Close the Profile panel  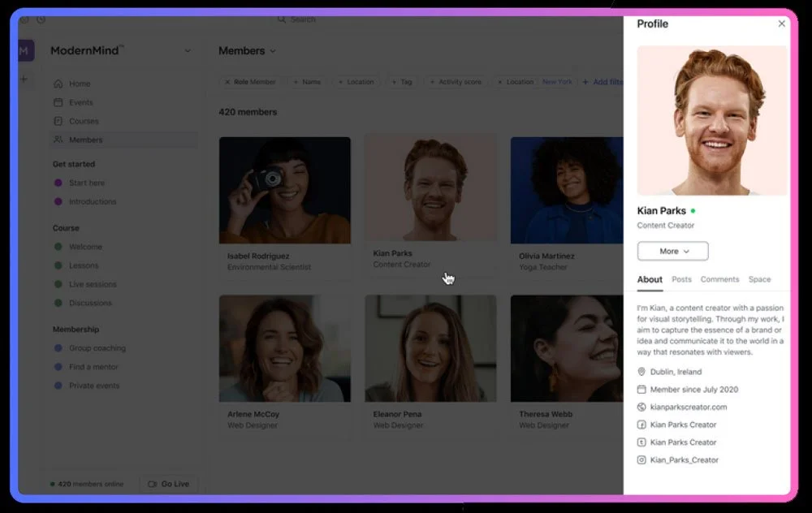781,24
